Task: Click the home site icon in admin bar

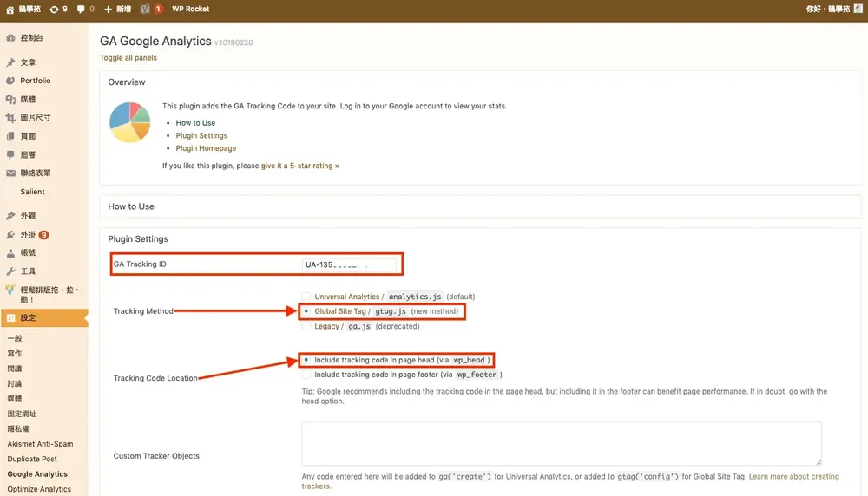Action: pyautogui.click(x=10, y=10)
